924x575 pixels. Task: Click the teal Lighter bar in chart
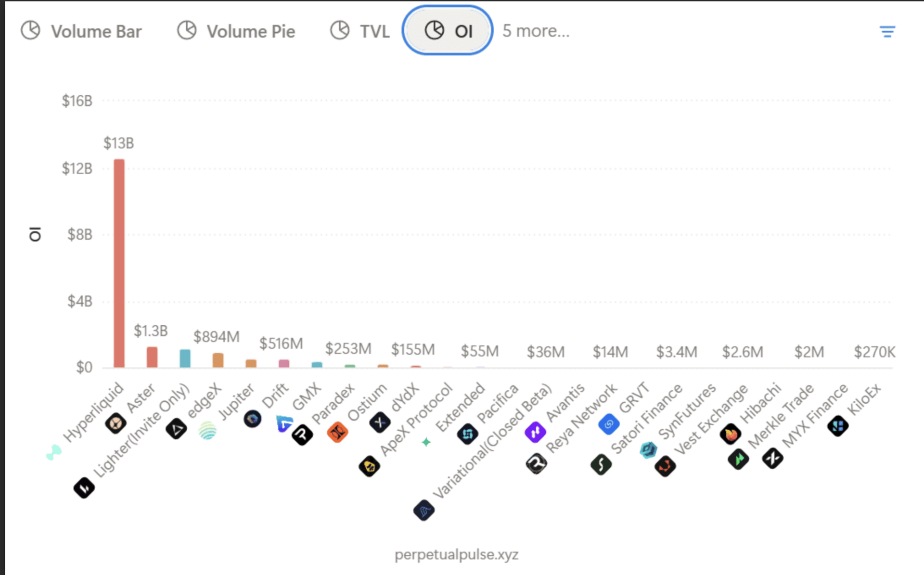pyautogui.click(x=185, y=358)
